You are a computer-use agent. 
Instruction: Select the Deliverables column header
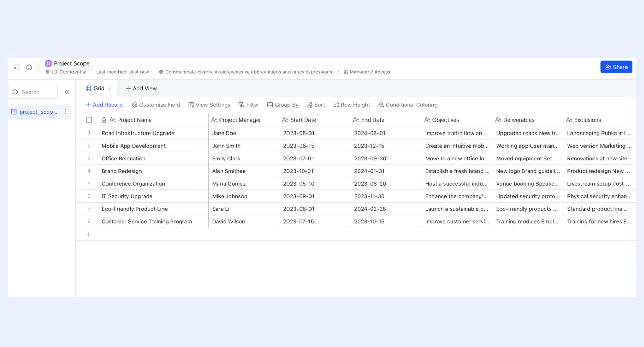[x=529, y=120]
